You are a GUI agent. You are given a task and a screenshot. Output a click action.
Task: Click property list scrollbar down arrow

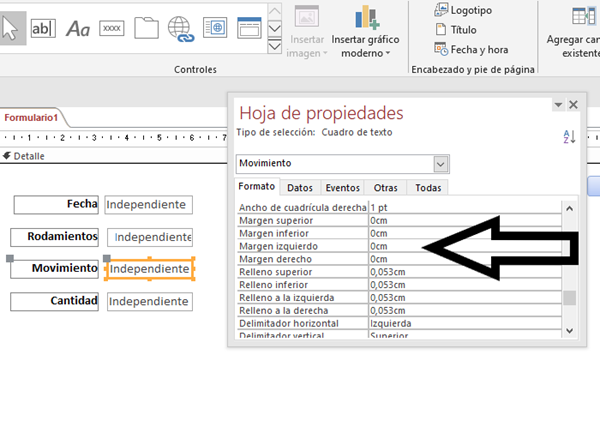coord(570,331)
